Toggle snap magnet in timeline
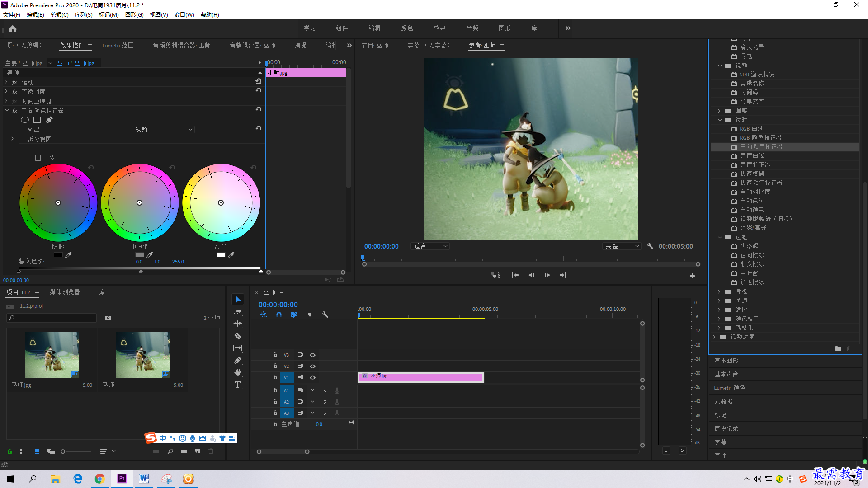Image resolution: width=868 pixels, height=488 pixels. 279,314
